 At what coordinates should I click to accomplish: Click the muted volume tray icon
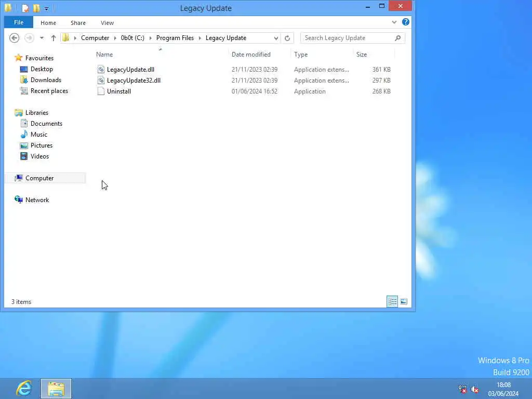point(475,389)
